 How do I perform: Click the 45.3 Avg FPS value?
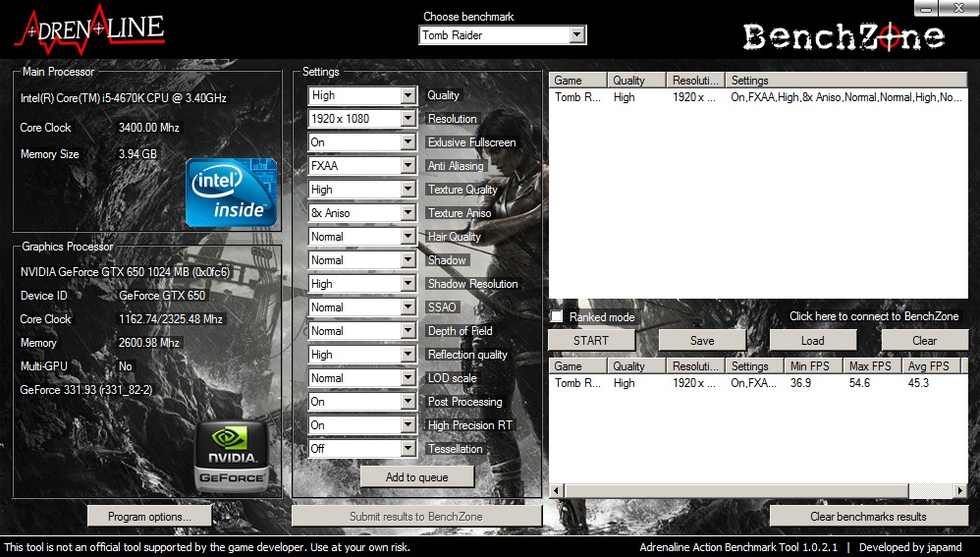pyautogui.click(x=918, y=383)
